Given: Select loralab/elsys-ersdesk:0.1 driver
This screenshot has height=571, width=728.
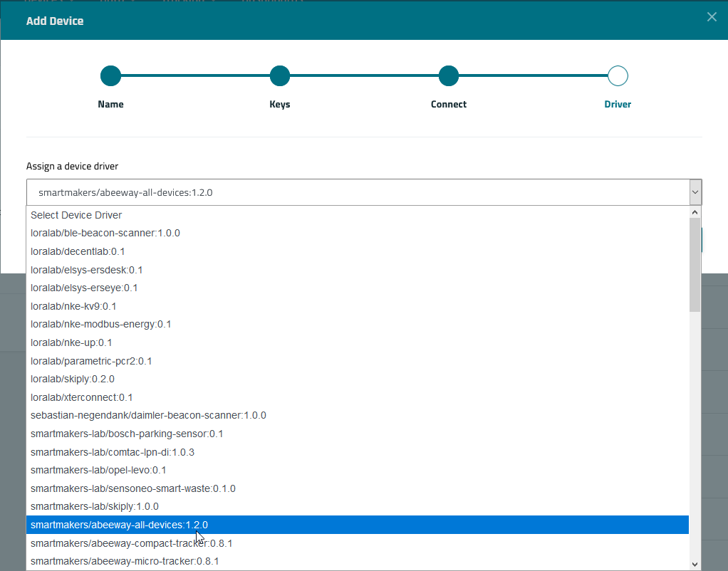Looking at the screenshot, I should click(x=87, y=270).
